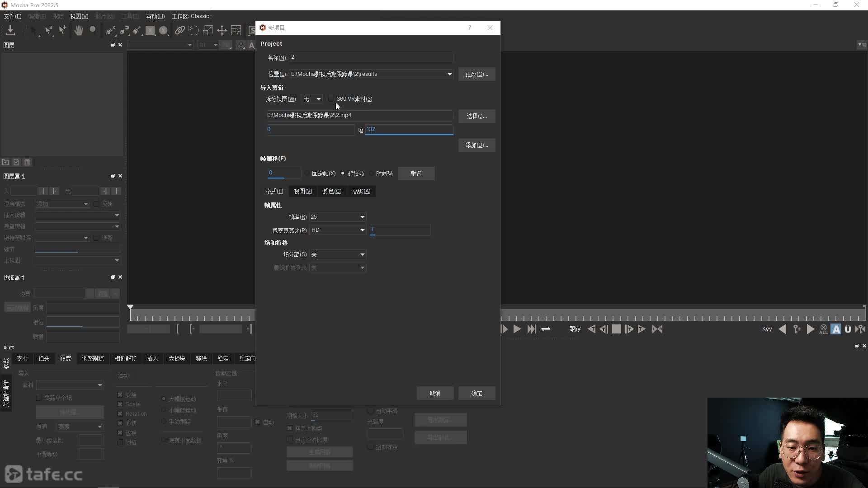This screenshot has width=868, height=488.
Task: Click the link layers chain icon
Action: (180, 30)
